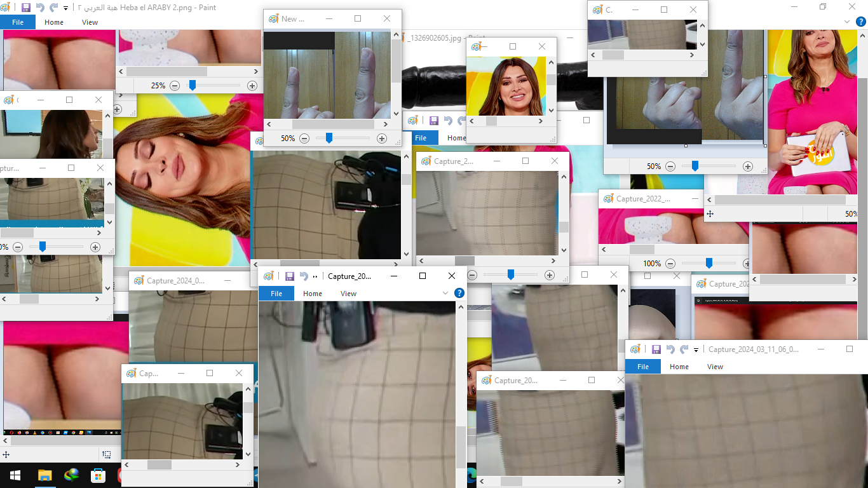Click Redo arrow in Heba el ARABY window

(x=53, y=8)
